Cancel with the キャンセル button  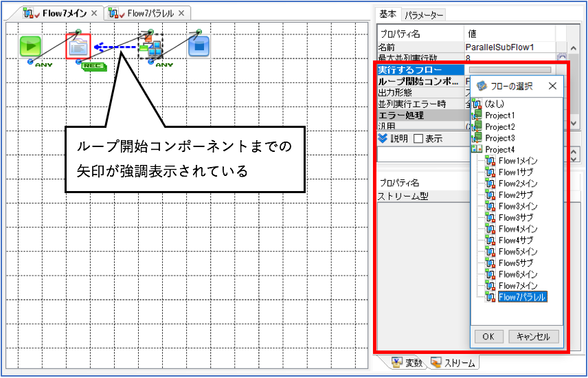(534, 336)
